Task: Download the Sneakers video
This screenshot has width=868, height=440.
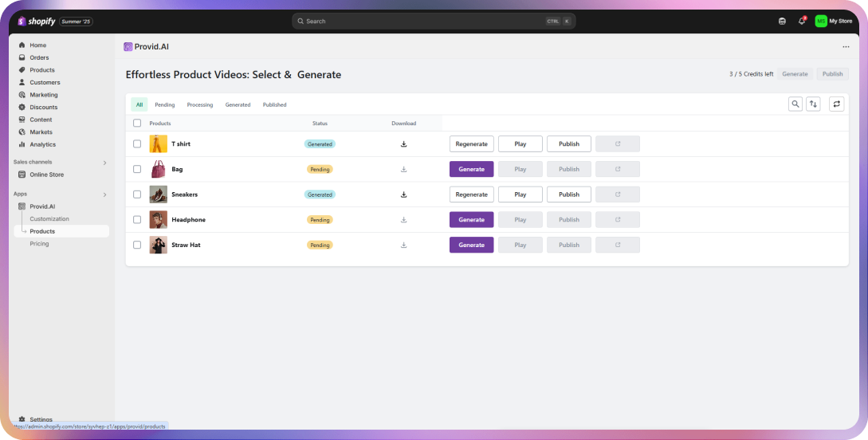Action: pyautogui.click(x=403, y=194)
